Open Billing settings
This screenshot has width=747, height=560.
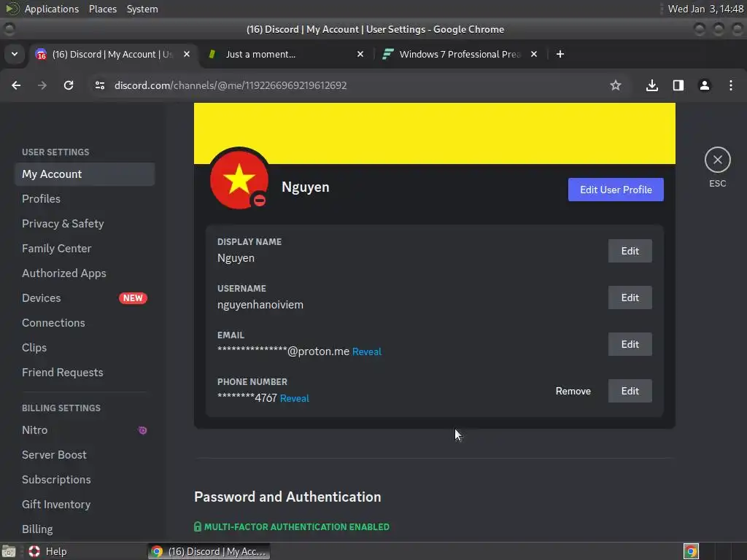coord(85,529)
